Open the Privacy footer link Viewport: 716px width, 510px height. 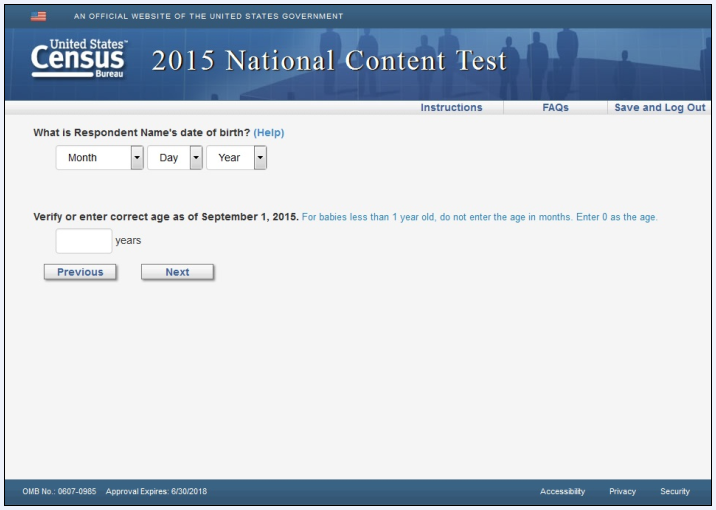pos(622,491)
